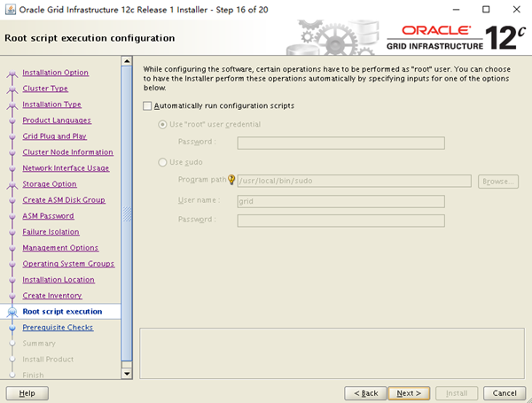Click the step list scroll up arrow
532x403 pixels.
click(x=127, y=61)
